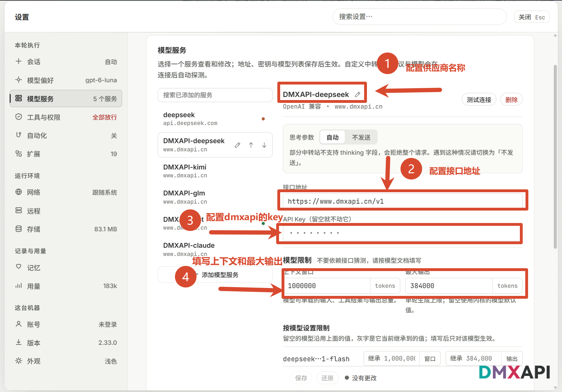The height and width of the screenshot is (392, 562).
Task: Click the 保存 button
Action: click(x=301, y=378)
